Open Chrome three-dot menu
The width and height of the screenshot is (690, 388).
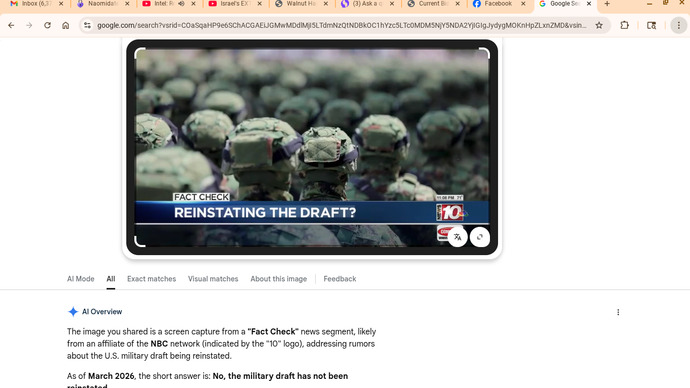click(679, 26)
